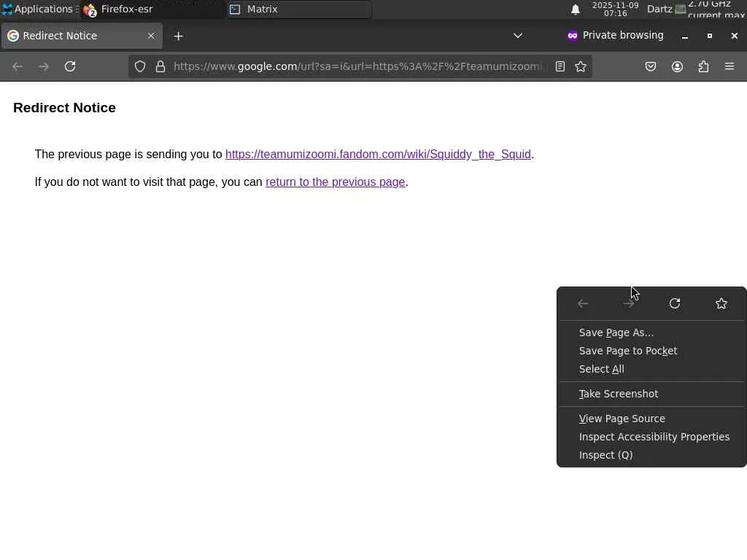Click the Google favicon on the tab

(13, 36)
